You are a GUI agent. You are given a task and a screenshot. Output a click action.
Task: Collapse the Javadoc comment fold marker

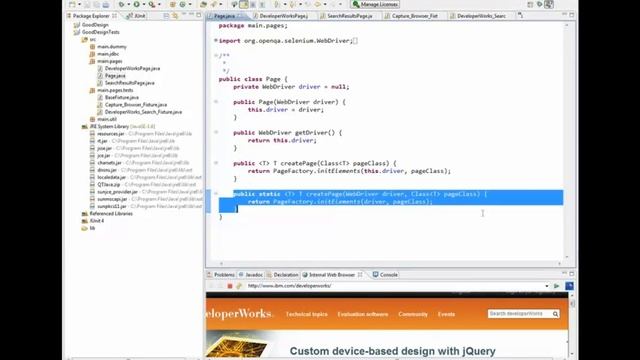216,56
